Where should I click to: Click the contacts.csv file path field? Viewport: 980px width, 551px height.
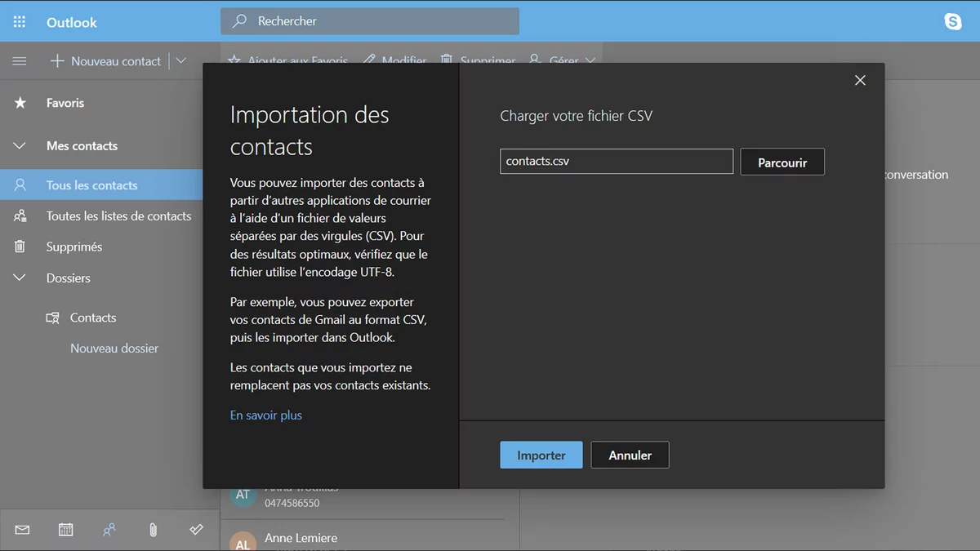(616, 162)
